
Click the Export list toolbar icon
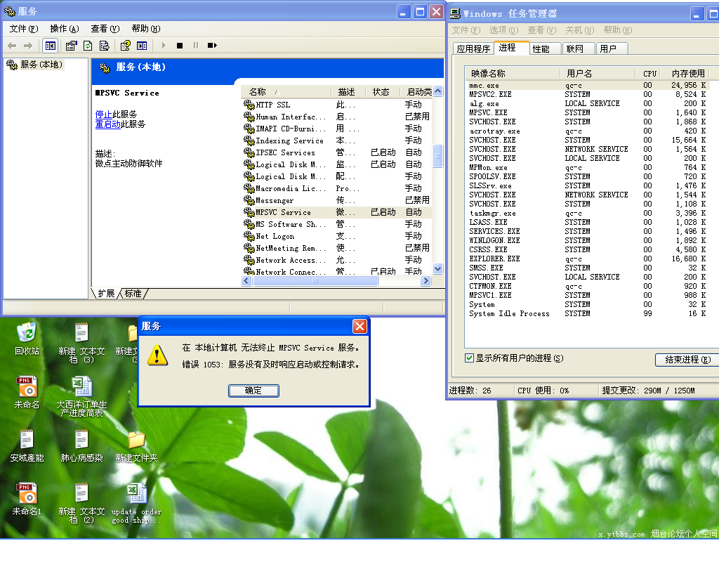pyautogui.click(x=105, y=46)
